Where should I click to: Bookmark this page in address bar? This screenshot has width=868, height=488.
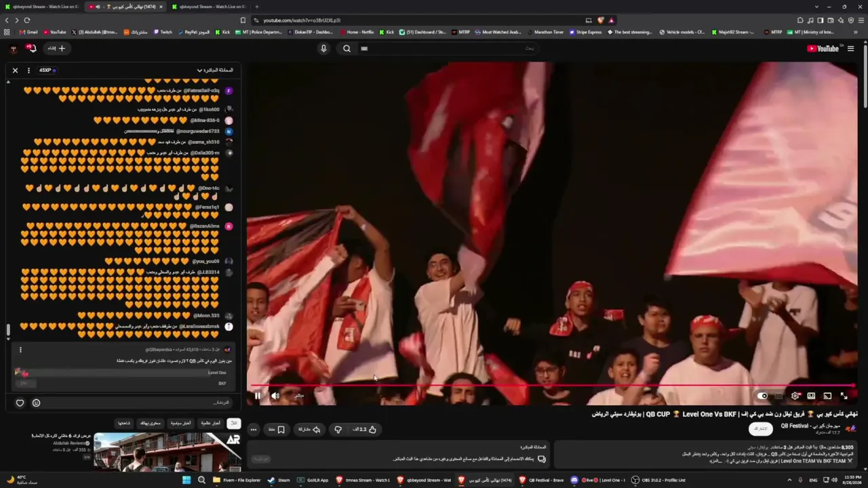(x=243, y=20)
